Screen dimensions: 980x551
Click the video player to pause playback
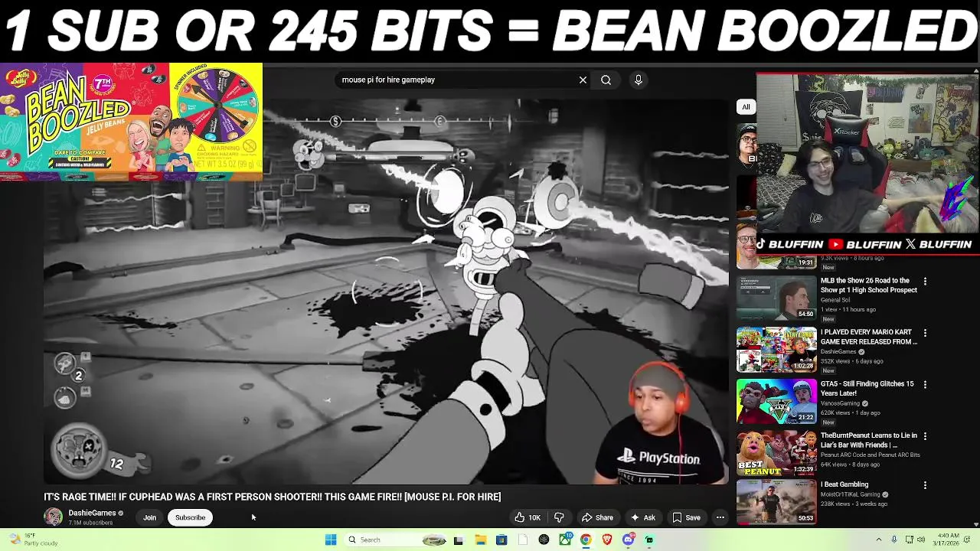(x=386, y=291)
